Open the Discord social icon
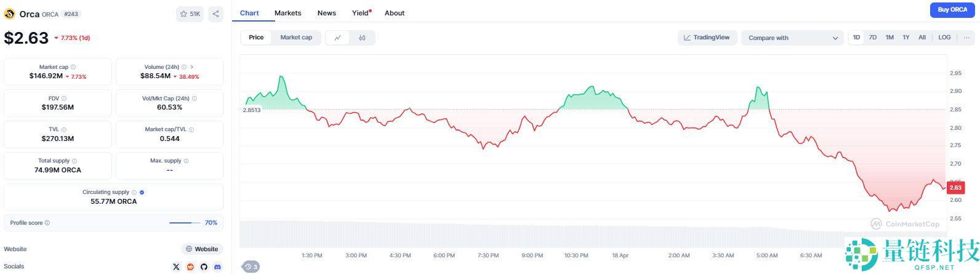980x274 pixels. (217, 267)
